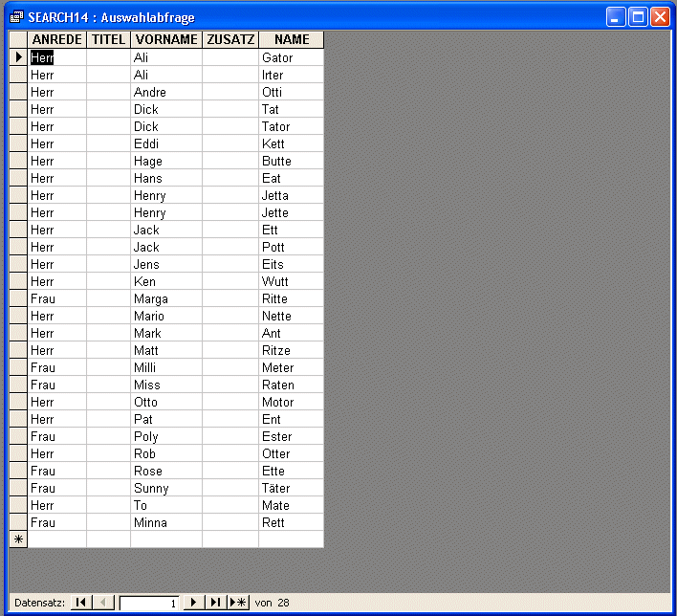
Task: Click the surname cell Tator
Action: (292, 126)
